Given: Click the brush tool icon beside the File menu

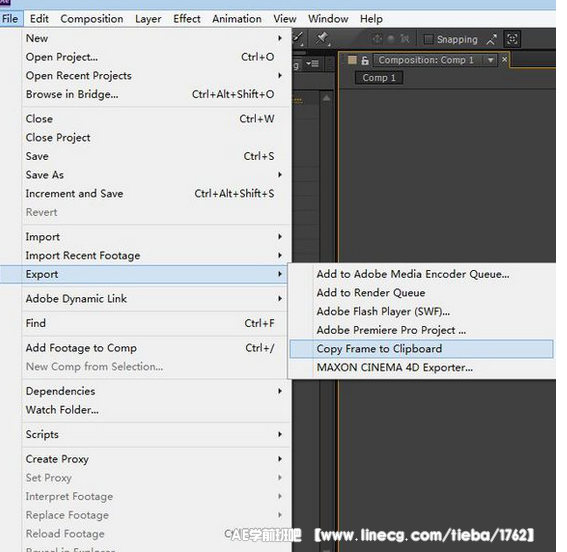Looking at the screenshot, I should [299, 38].
